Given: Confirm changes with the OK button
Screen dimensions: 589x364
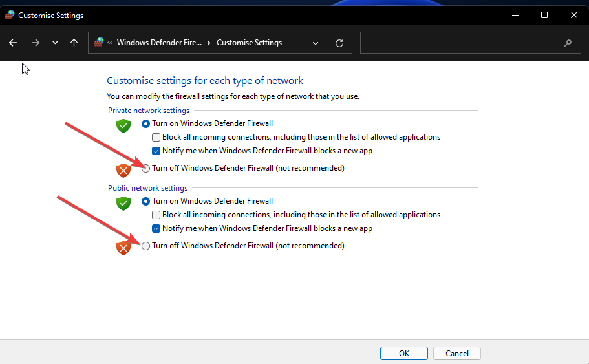Looking at the screenshot, I should [404, 354].
